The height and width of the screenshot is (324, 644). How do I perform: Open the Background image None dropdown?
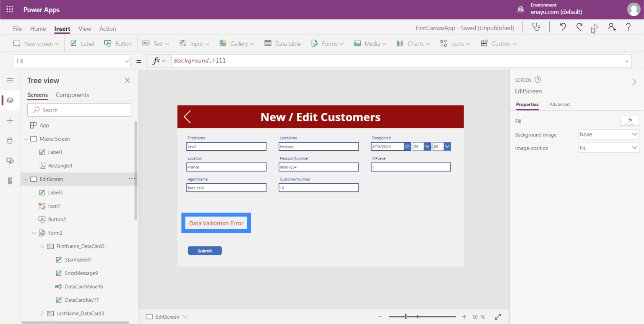(608, 135)
